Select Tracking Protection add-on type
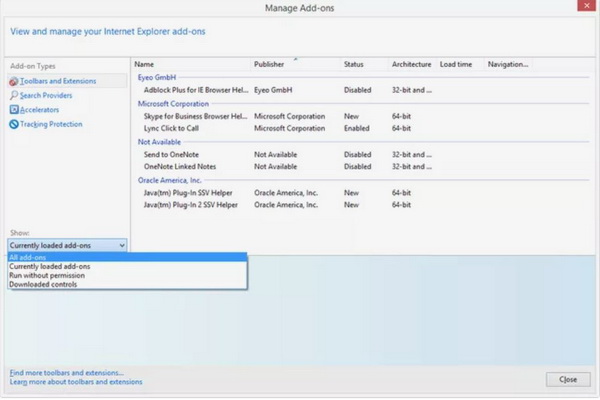The image size is (600, 400). click(x=51, y=124)
